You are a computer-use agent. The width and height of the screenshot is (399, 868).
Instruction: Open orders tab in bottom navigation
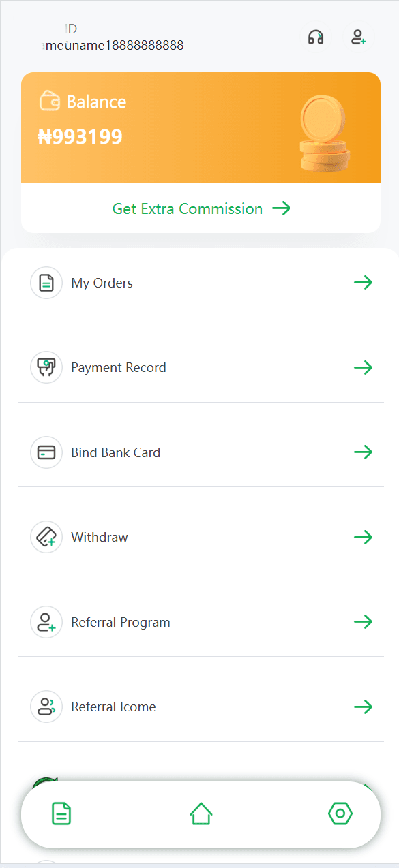61,813
